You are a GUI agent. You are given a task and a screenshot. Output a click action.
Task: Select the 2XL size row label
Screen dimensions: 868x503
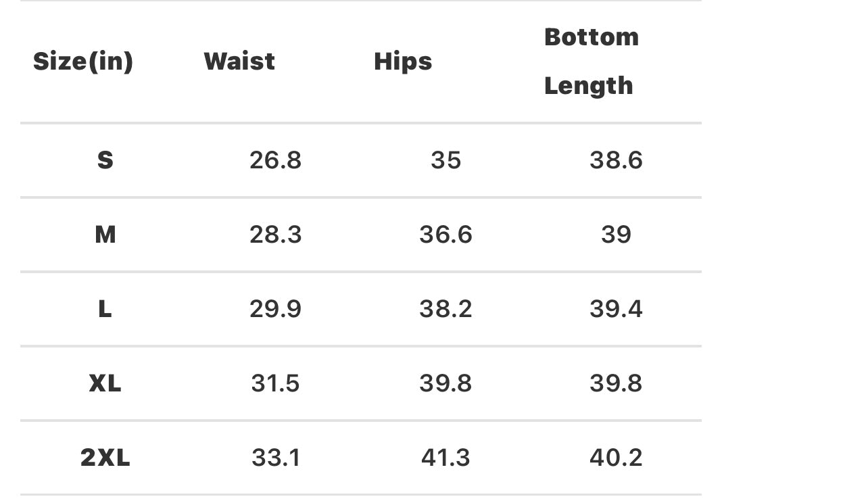point(105,458)
